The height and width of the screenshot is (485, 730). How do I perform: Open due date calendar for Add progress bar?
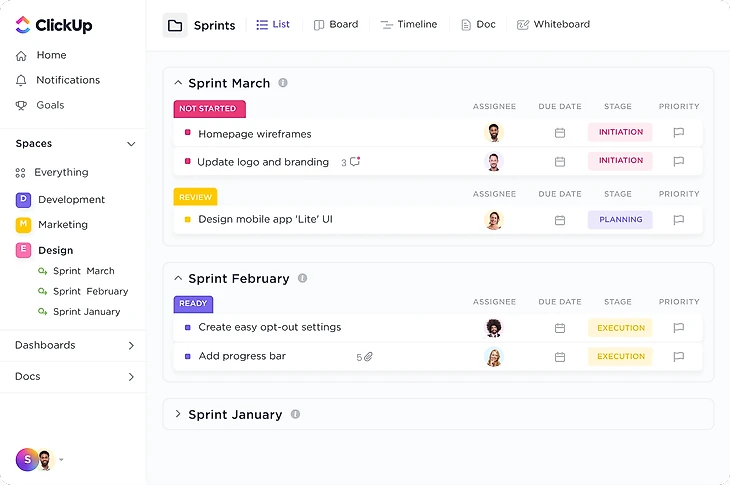tap(560, 357)
